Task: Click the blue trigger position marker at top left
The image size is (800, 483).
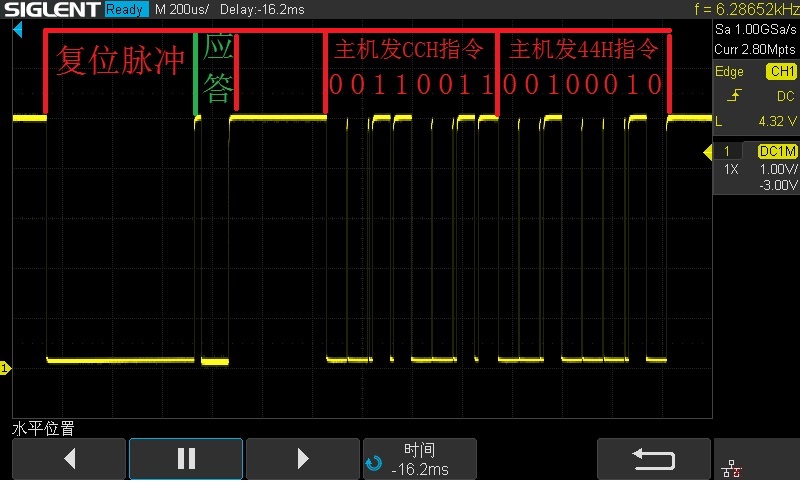Action: tap(18, 30)
